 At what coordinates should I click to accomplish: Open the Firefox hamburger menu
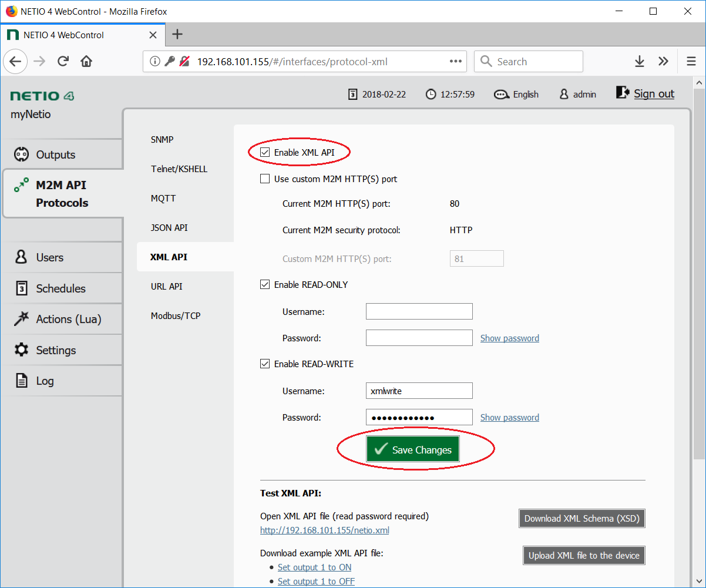[691, 62]
